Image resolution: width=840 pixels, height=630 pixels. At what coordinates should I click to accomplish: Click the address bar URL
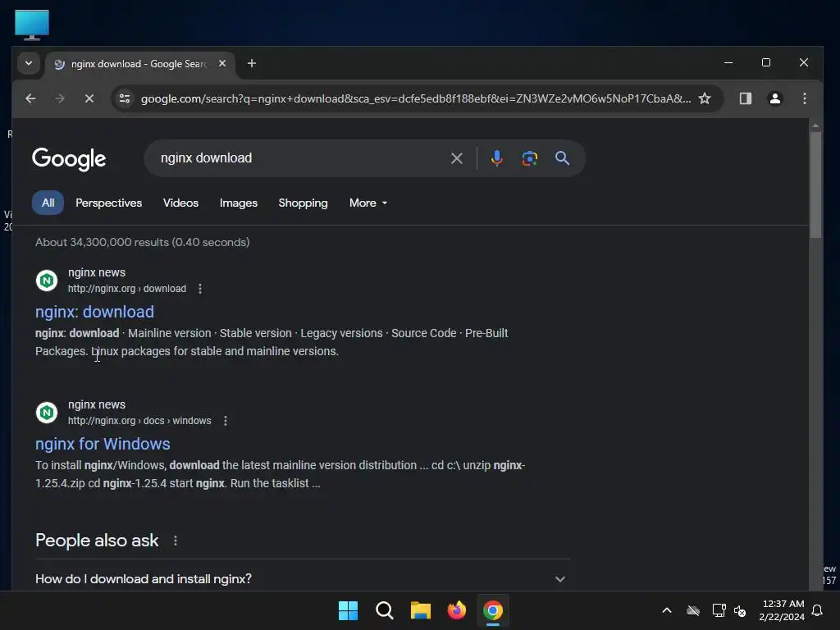point(416,98)
